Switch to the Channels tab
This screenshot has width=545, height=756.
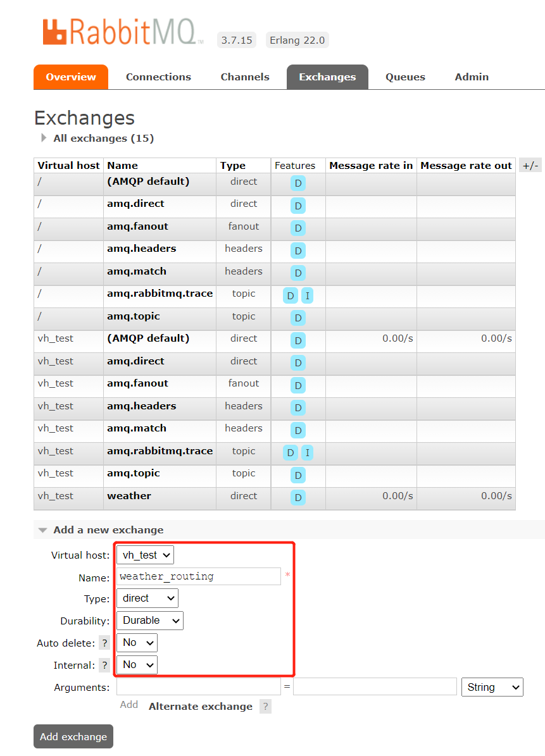[x=245, y=77]
